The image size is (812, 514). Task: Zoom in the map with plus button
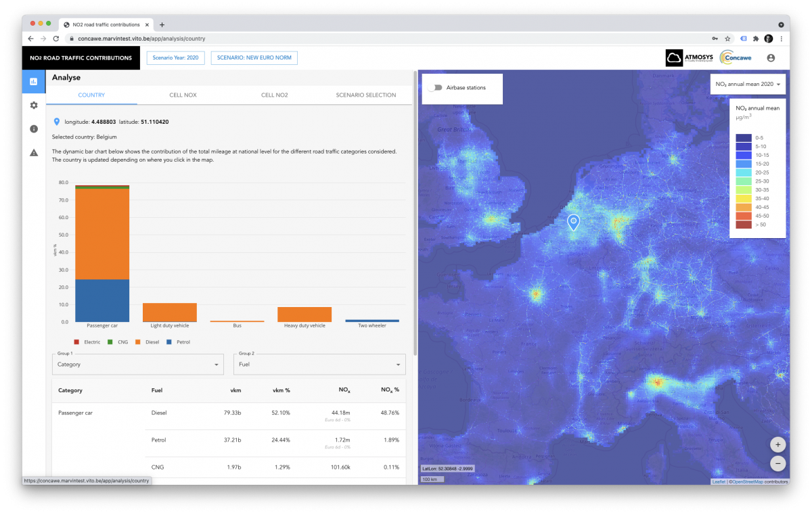click(777, 444)
